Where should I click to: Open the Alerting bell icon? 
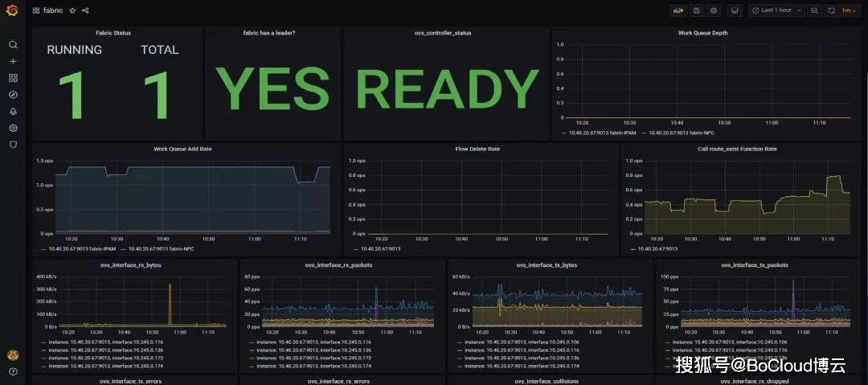click(x=13, y=111)
